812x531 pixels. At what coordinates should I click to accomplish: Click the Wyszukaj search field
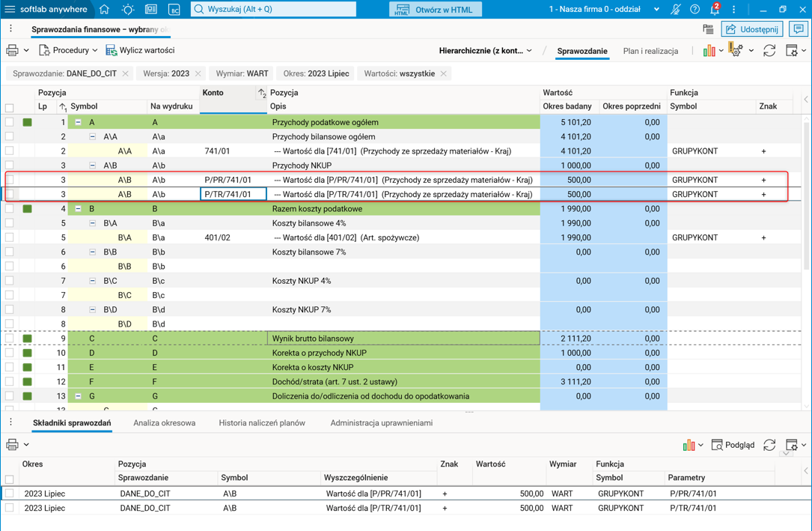[x=273, y=10]
